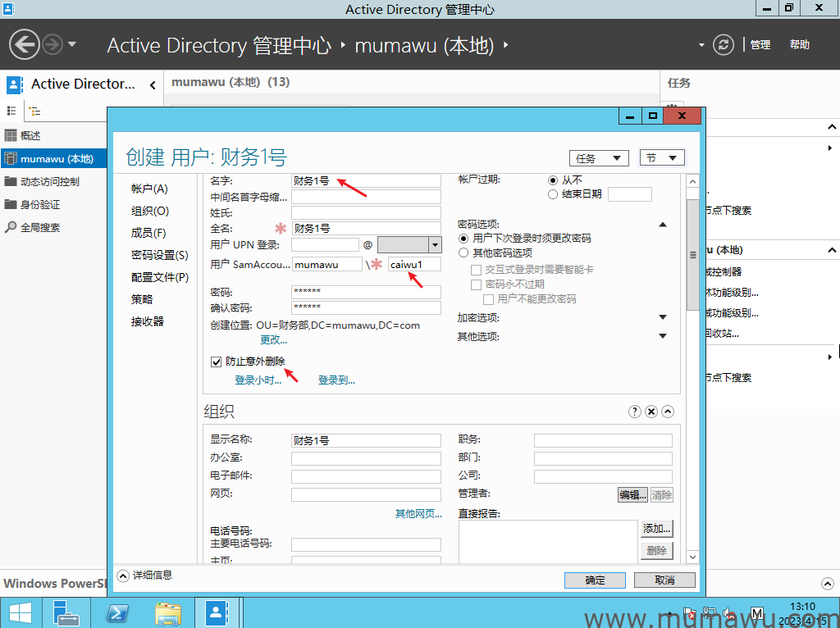This screenshot has height=628, width=840.
Task: Toggle the 防止意外删除 checkbox
Action: click(216, 362)
